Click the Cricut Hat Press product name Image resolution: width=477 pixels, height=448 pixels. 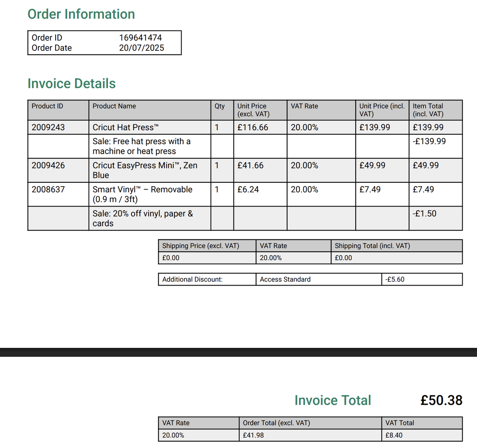[126, 127]
